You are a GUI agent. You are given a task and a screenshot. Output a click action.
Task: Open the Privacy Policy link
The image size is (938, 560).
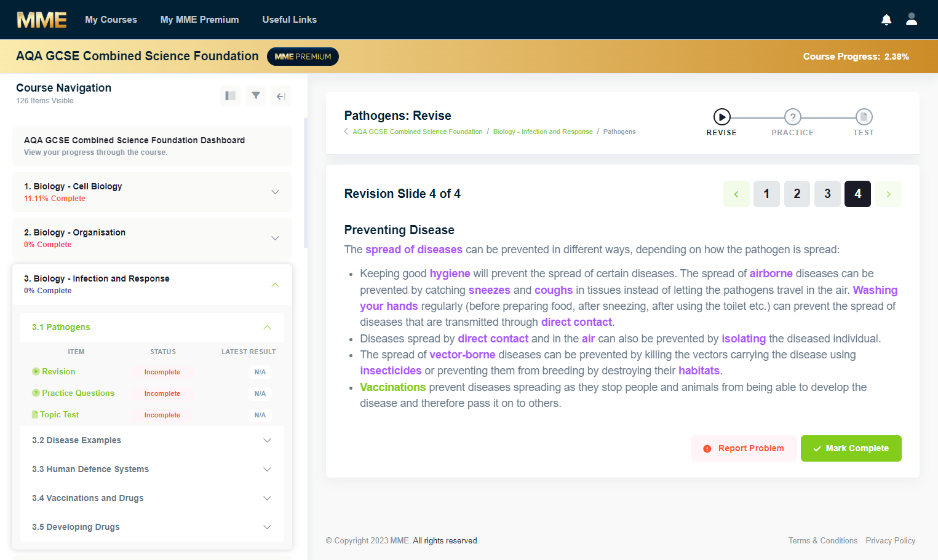890,541
